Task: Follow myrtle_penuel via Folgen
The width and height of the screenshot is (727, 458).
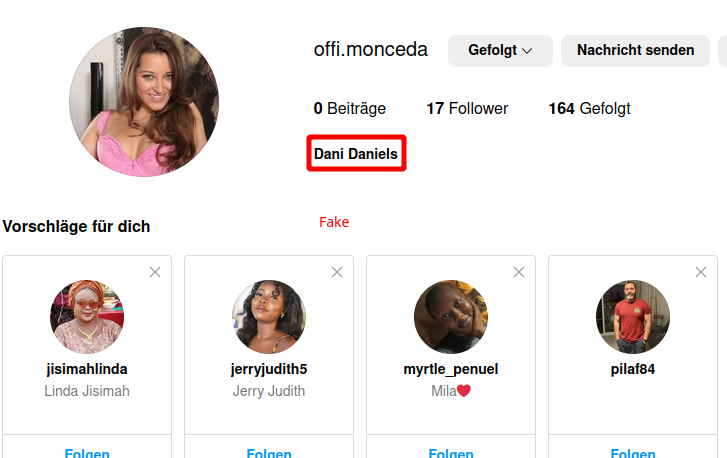Action: [x=451, y=452]
